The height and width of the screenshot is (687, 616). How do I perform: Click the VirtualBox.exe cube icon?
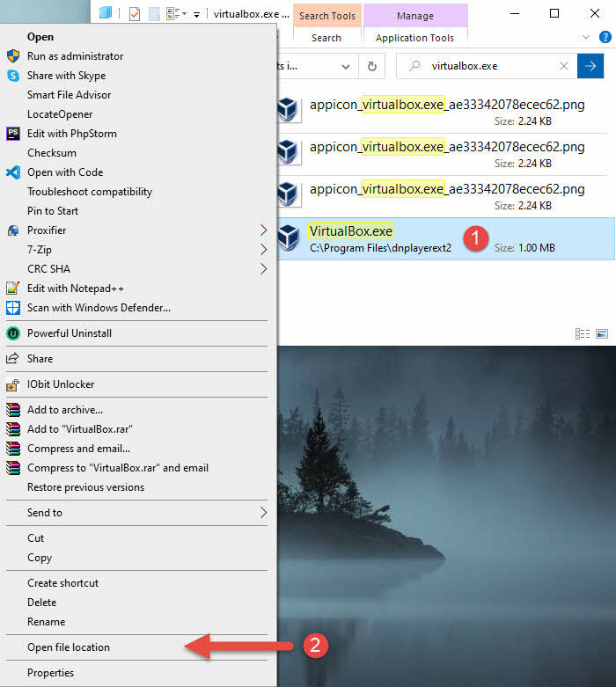pyautogui.click(x=290, y=237)
